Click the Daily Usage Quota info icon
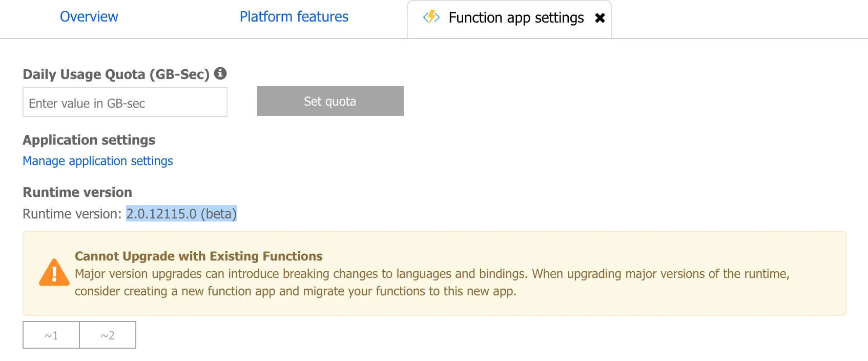 (220, 73)
